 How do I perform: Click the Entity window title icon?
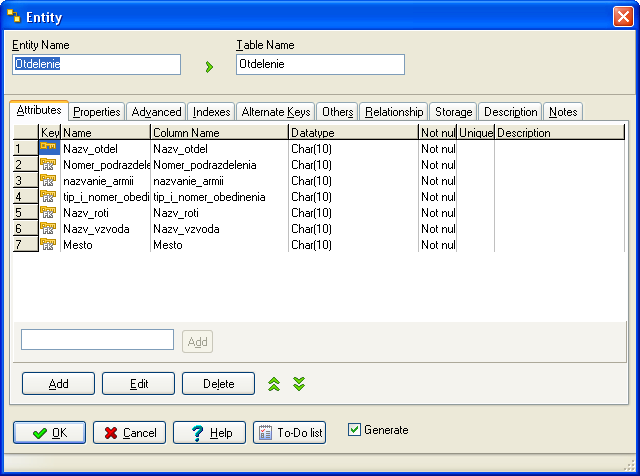click(x=14, y=16)
